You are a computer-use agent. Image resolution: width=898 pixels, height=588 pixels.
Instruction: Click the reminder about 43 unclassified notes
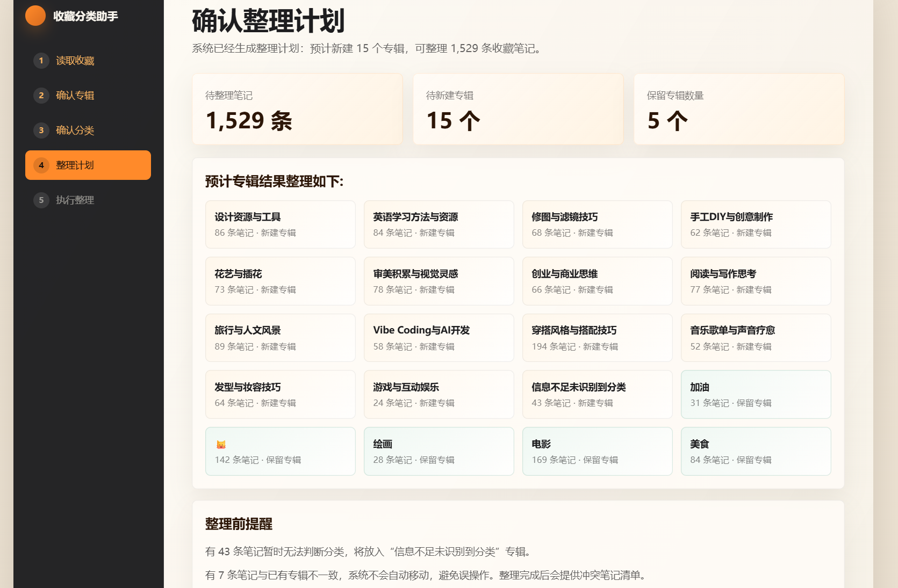tap(370, 551)
